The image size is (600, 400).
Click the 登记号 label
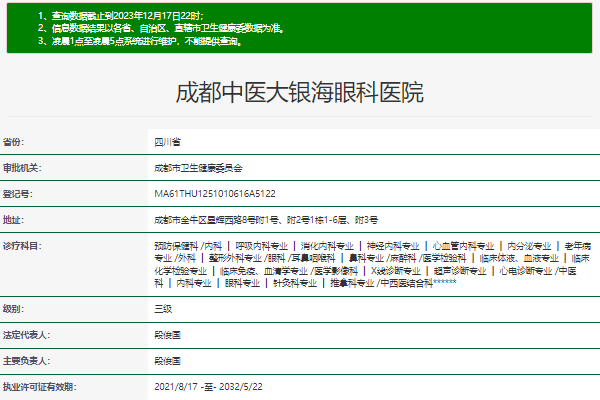(18, 194)
